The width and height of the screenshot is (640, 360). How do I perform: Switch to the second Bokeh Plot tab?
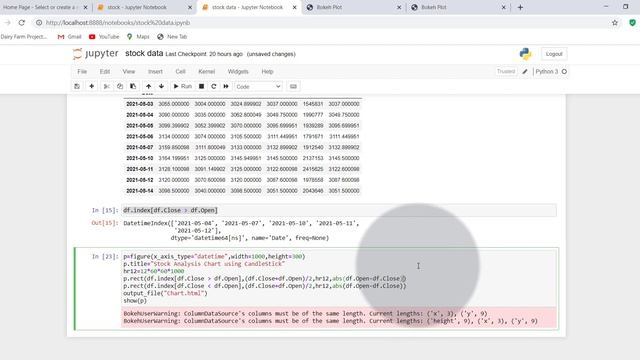pos(458,7)
